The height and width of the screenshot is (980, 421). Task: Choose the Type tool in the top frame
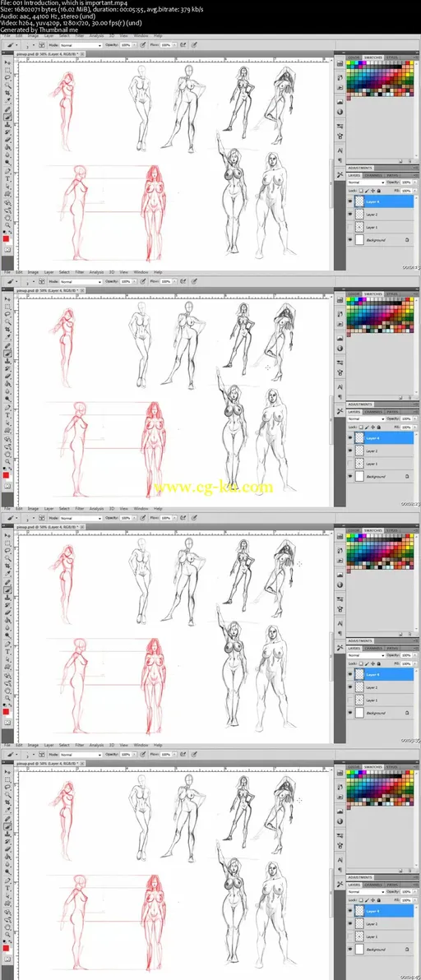pyautogui.click(x=7, y=178)
